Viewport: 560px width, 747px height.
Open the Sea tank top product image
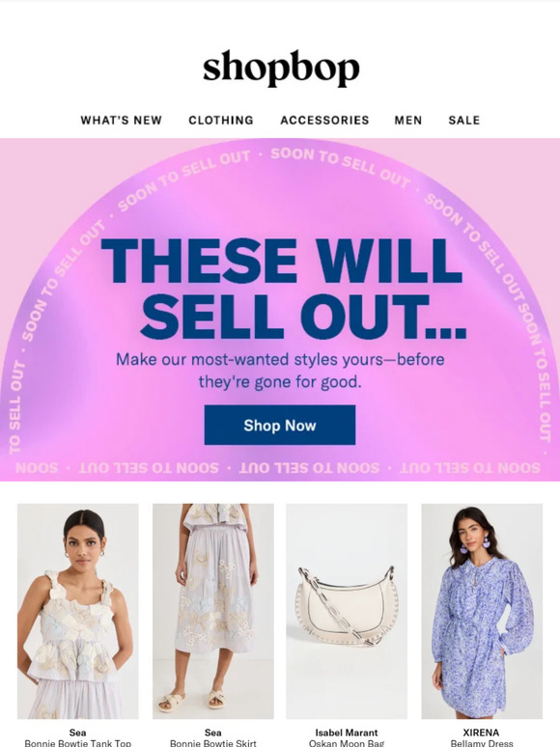click(77, 611)
